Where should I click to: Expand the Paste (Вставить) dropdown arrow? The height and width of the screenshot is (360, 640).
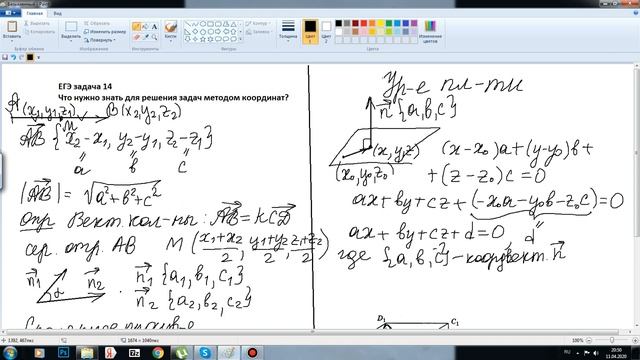coord(12,40)
